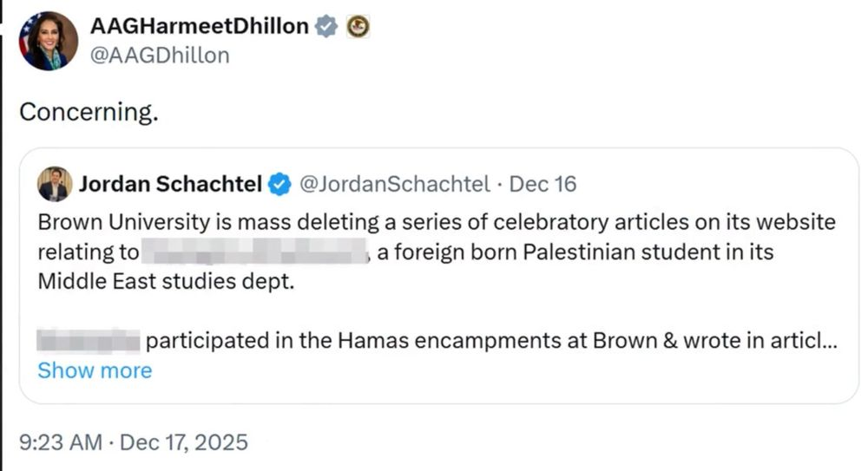Click the AAGHarmeetDhillon display name
The image size is (868, 471).
(x=199, y=27)
